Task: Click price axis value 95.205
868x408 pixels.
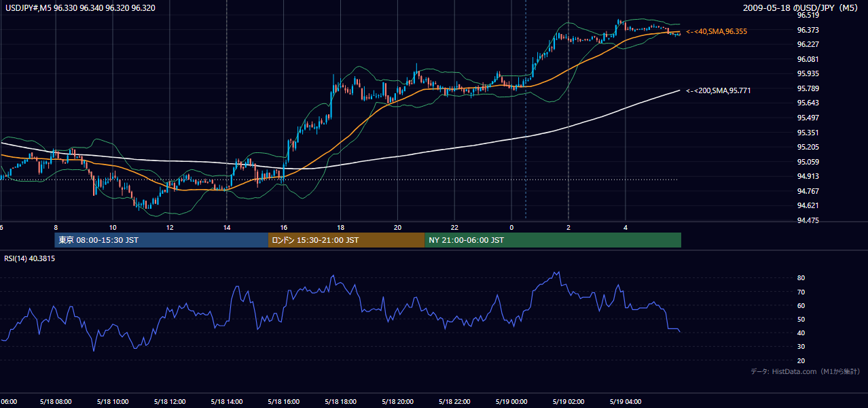Action: point(808,147)
